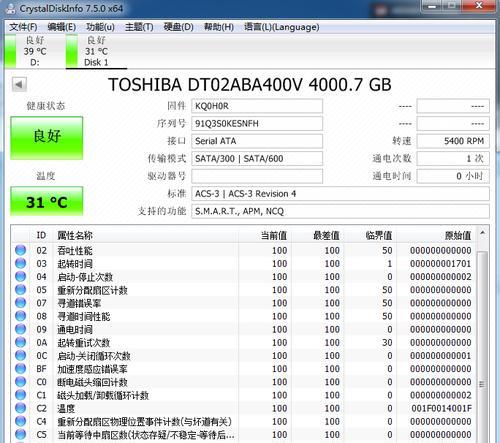Click the 当前值 column header
Screen dimensions: 500x443
tap(265, 235)
